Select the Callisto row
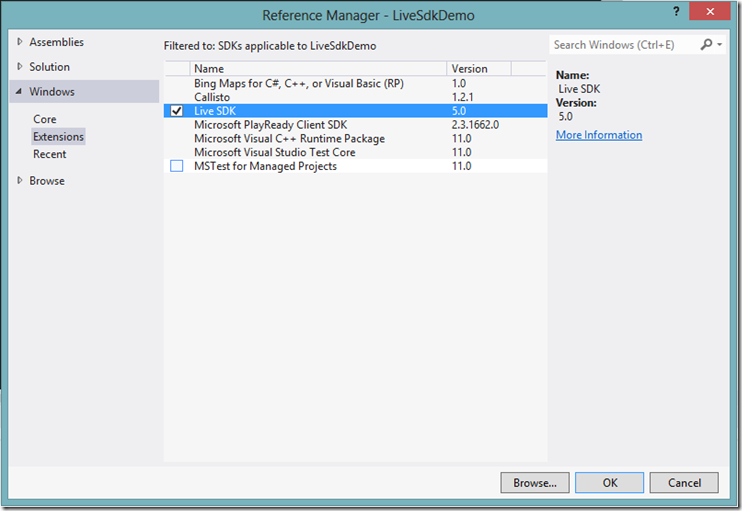The image size is (742, 511). point(355,97)
